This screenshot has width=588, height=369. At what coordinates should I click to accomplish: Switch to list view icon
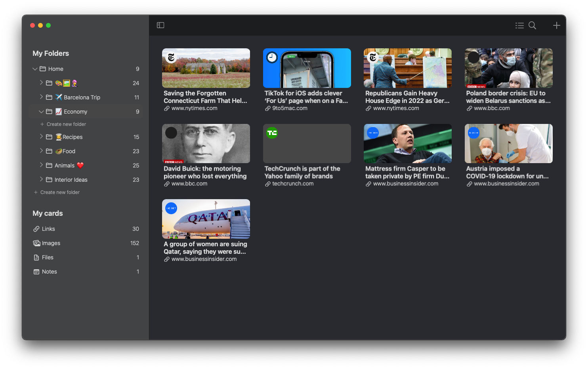(519, 25)
